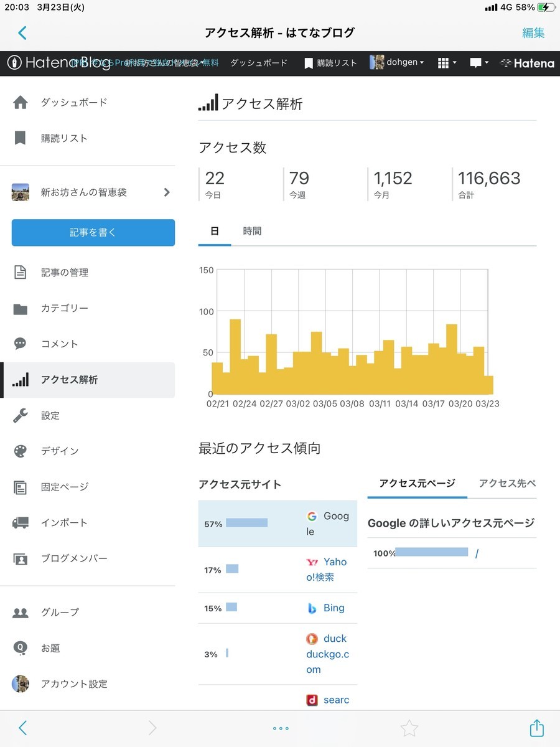Tap the star bookmark icon in bottom toolbar
The width and height of the screenshot is (560, 747).
point(409,728)
